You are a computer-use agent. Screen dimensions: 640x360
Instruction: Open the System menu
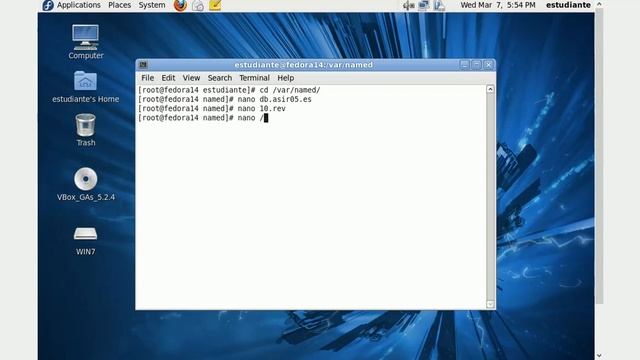pyautogui.click(x=152, y=5)
